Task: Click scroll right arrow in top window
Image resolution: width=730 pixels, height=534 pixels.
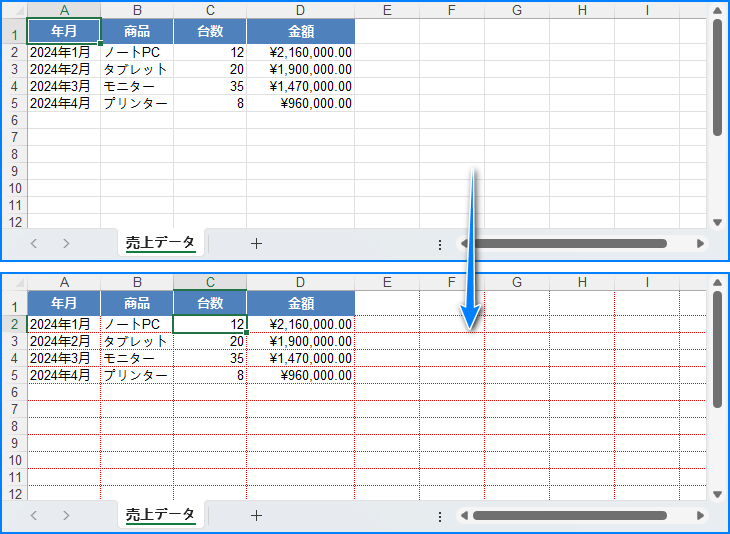Action: coord(700,243)
